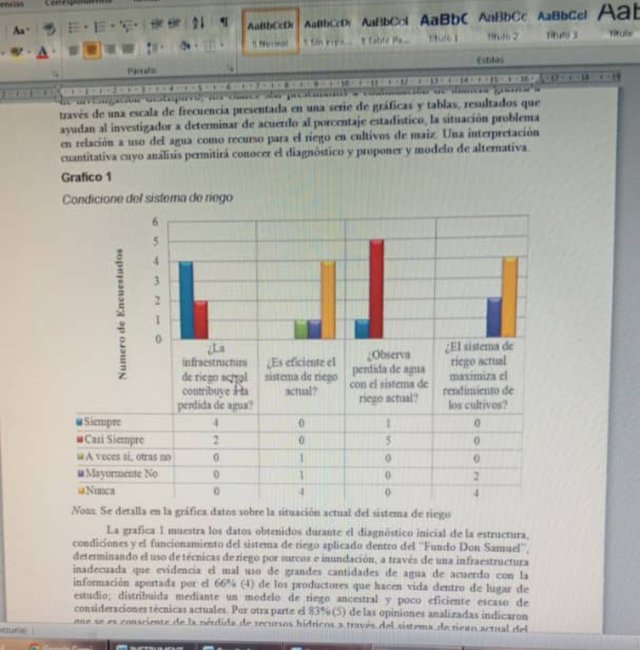Viewport: 640px width, 650px height.
Task: Open the font color dropdown arrow
Action: click(54, 52)
